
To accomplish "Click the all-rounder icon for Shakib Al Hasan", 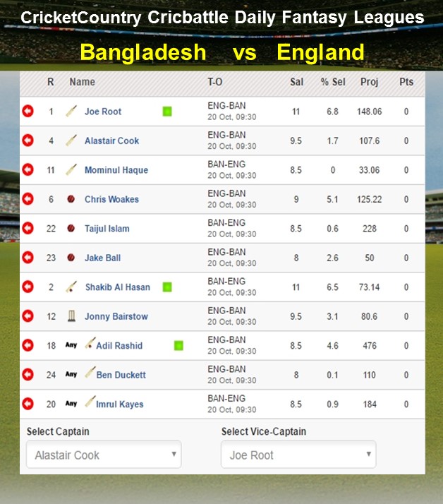I will click(71, 287).
